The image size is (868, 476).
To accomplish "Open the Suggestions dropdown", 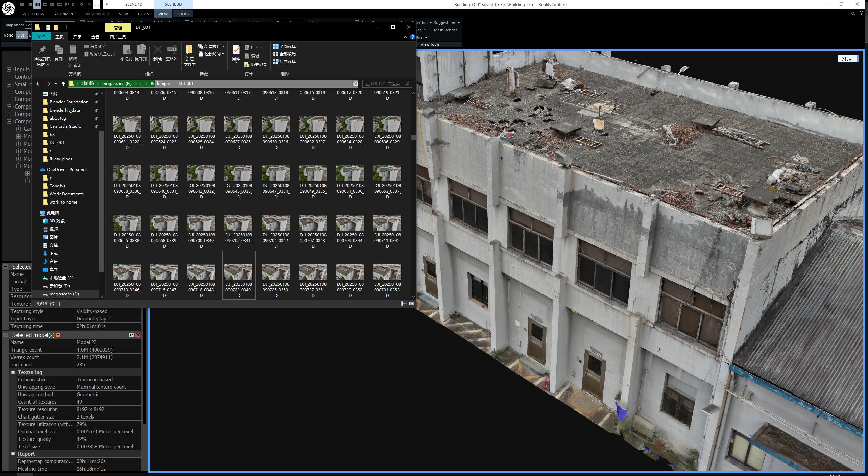I will [447, 23].
